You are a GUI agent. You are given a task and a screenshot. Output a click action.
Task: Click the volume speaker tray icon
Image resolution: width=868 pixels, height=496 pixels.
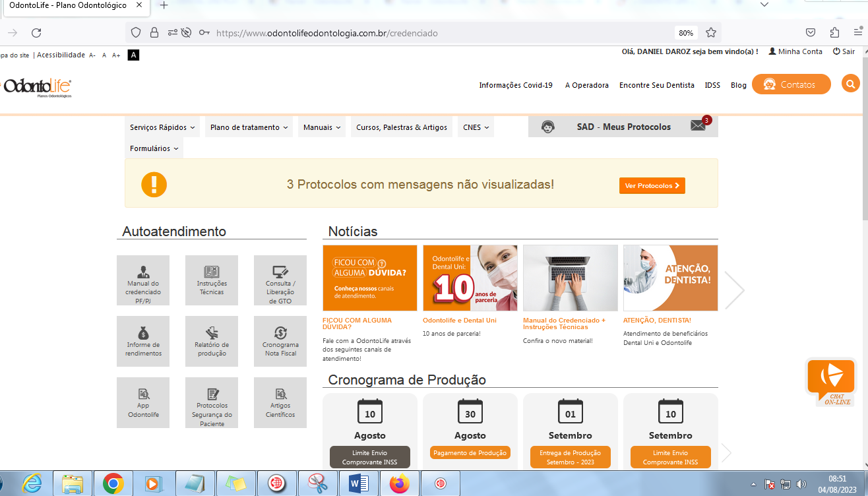click(x=801, y=483)
